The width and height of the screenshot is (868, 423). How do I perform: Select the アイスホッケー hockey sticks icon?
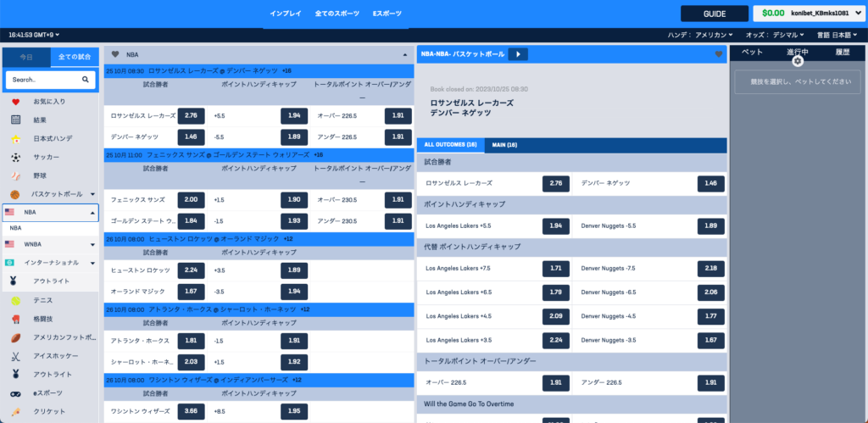click(15, 356)
